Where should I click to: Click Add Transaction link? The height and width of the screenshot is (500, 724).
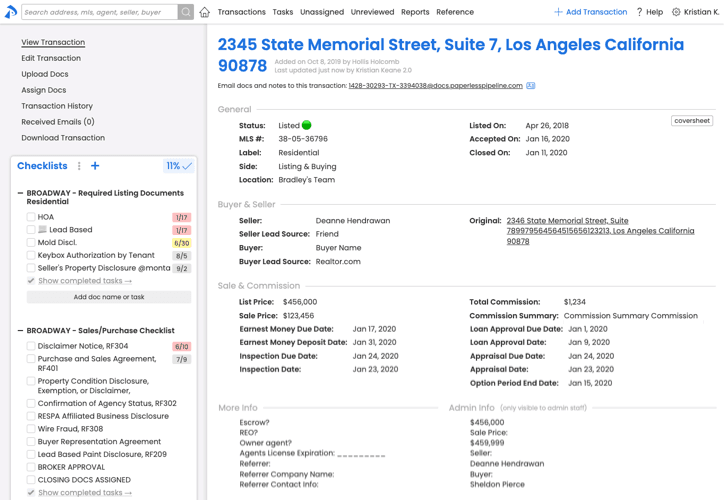(596, 12)
